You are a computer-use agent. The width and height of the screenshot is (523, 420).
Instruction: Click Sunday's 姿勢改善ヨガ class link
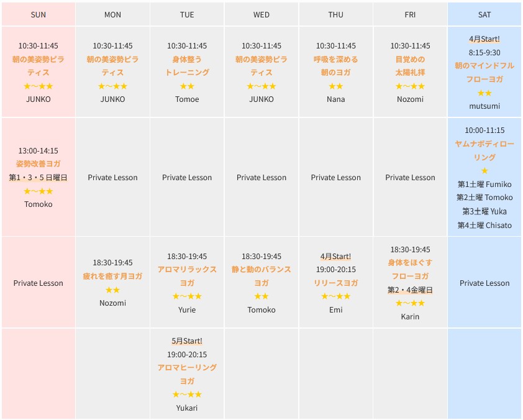(39, 164)
